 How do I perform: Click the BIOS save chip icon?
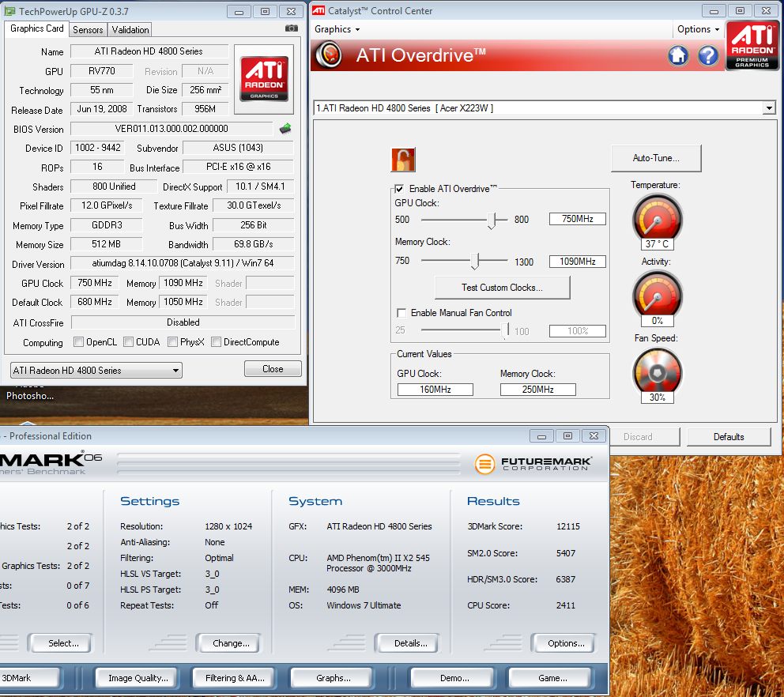pyautogui.click(x=285, y=129)
